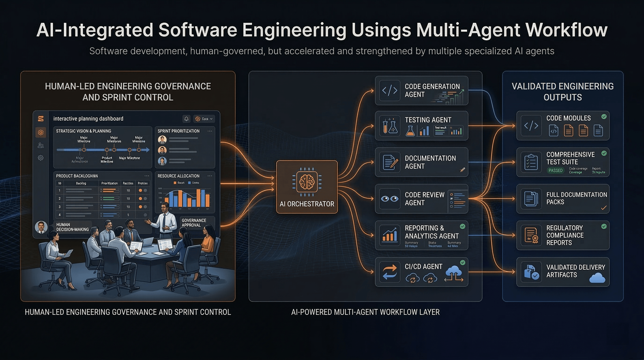
Task: Open the Product Backlog section
Action: click(77, 176)
